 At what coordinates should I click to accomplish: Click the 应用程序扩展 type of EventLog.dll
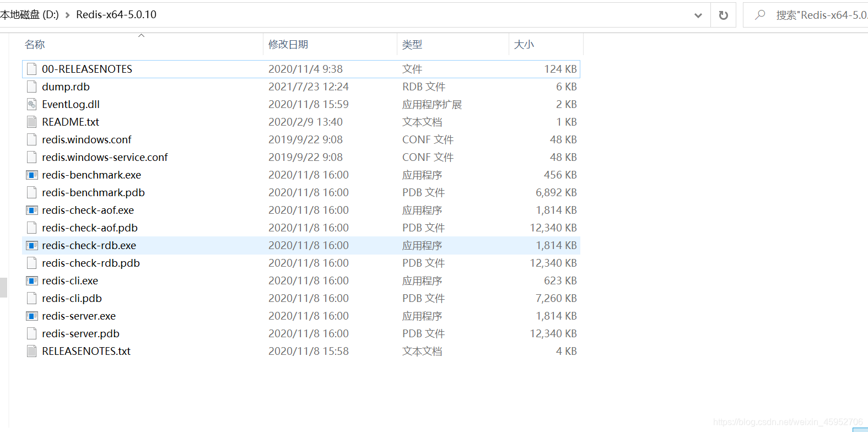pos(432,104)
